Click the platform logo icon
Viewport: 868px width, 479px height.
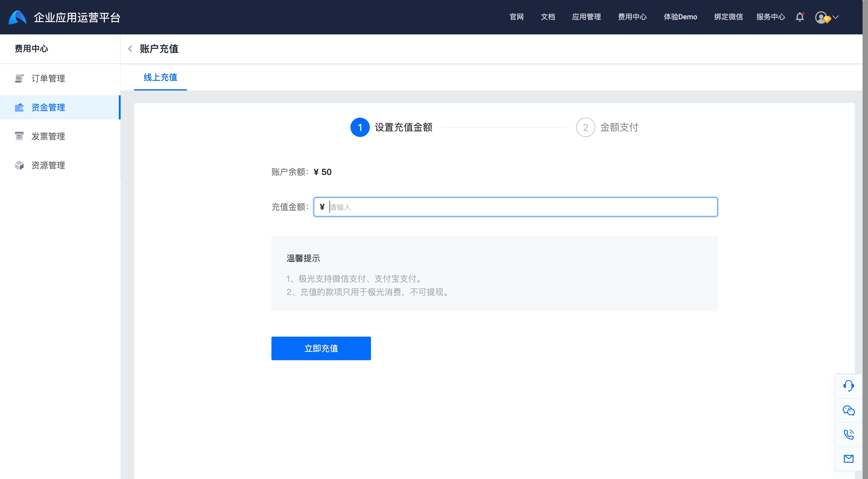point(17,17)
